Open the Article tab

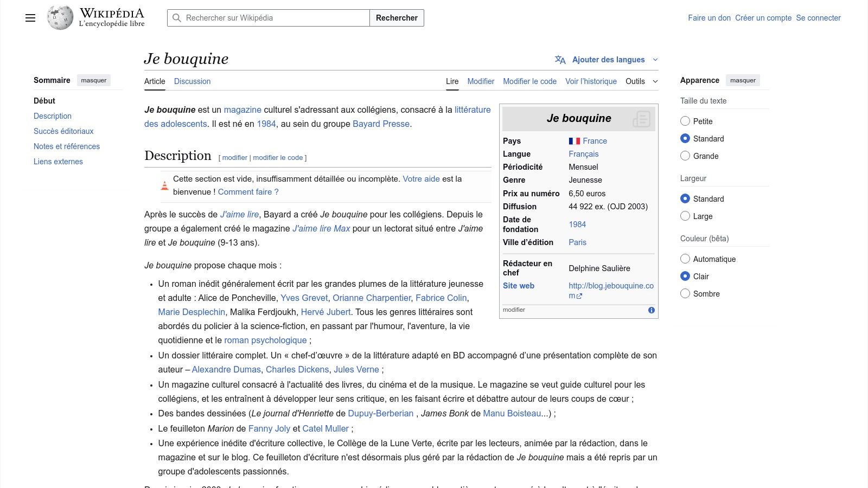point(155,81)
